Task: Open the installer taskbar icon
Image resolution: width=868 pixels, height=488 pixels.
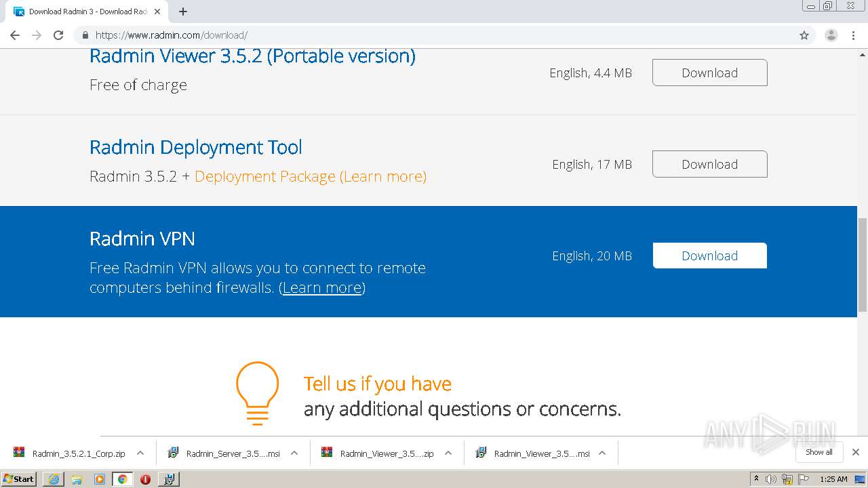Action: coord(169,479)
